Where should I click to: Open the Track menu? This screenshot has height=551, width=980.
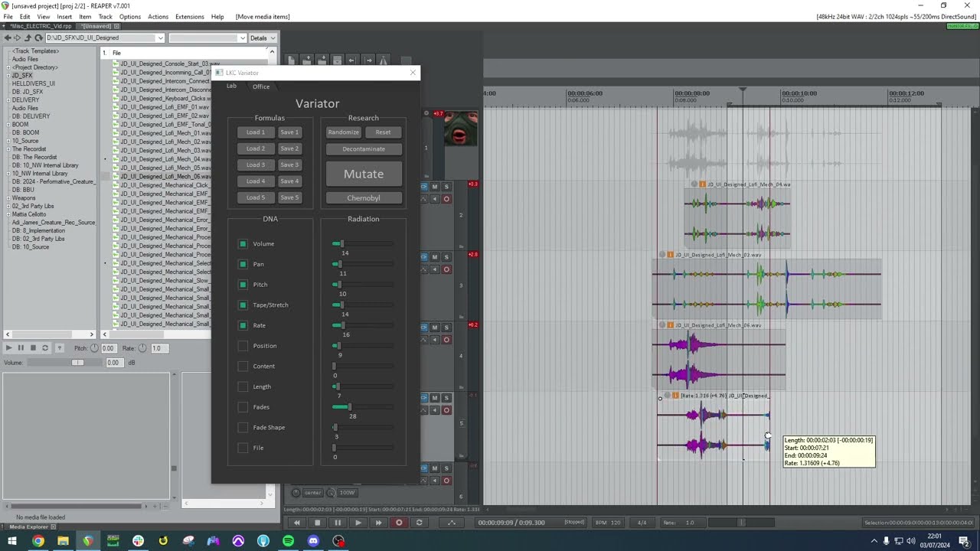(105, 17)
